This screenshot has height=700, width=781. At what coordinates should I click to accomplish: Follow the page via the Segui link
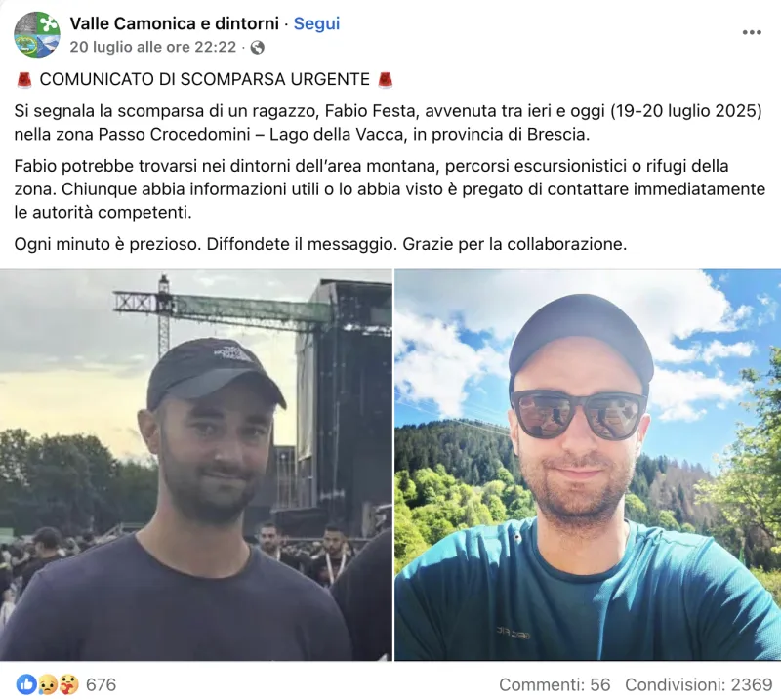(x=316, y=23)
